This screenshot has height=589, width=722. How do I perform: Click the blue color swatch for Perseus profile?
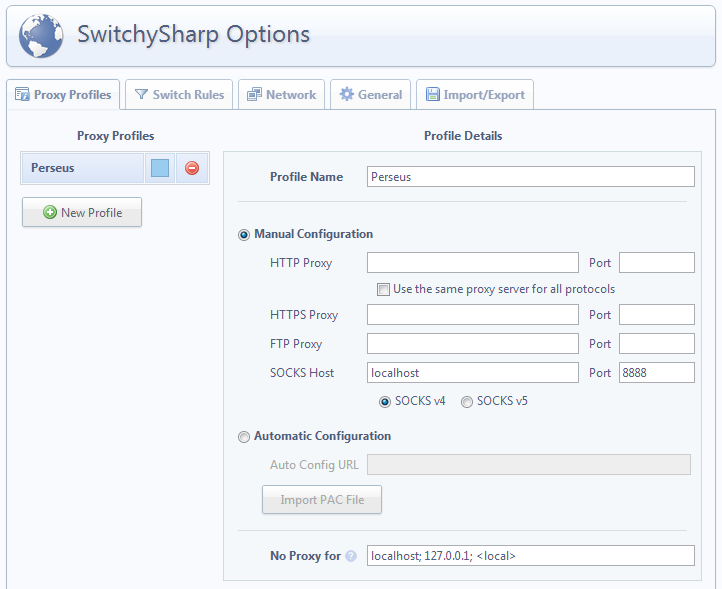(160, 168)
